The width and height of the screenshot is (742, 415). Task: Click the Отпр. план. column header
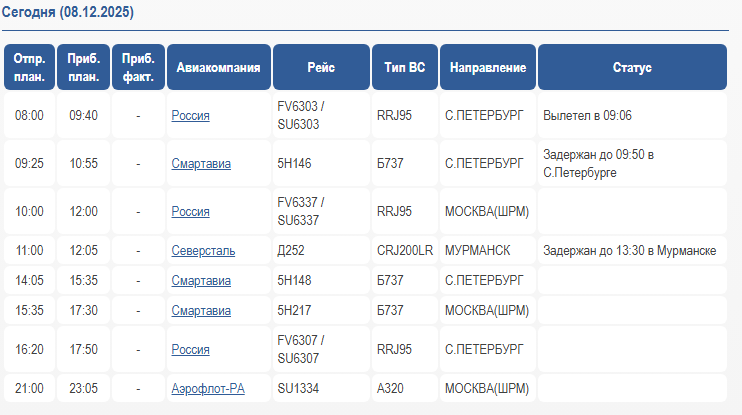[29, 68]
